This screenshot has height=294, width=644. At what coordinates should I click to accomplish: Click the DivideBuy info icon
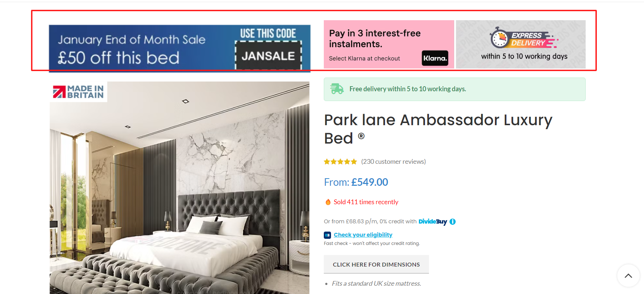[453, 222]
